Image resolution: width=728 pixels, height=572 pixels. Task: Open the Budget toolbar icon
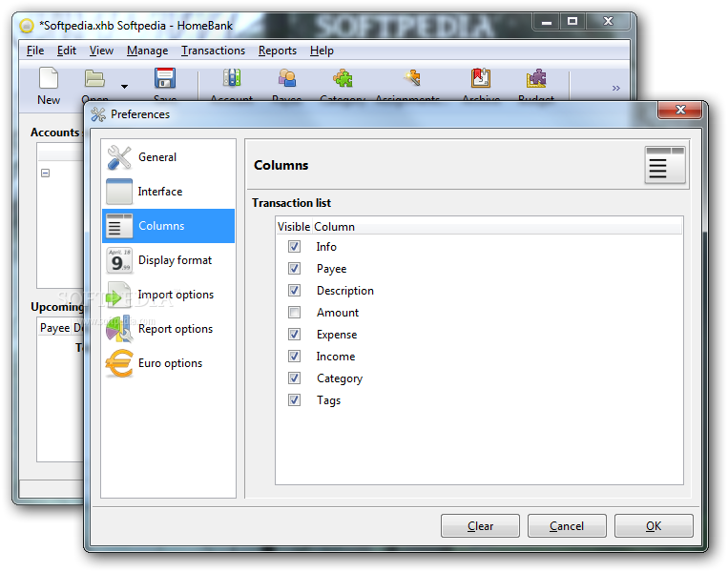(x=536, y=78)
